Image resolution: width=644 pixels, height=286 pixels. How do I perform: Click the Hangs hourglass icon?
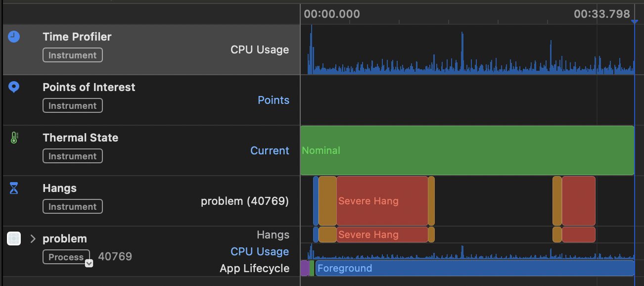(x=14, y=188)
